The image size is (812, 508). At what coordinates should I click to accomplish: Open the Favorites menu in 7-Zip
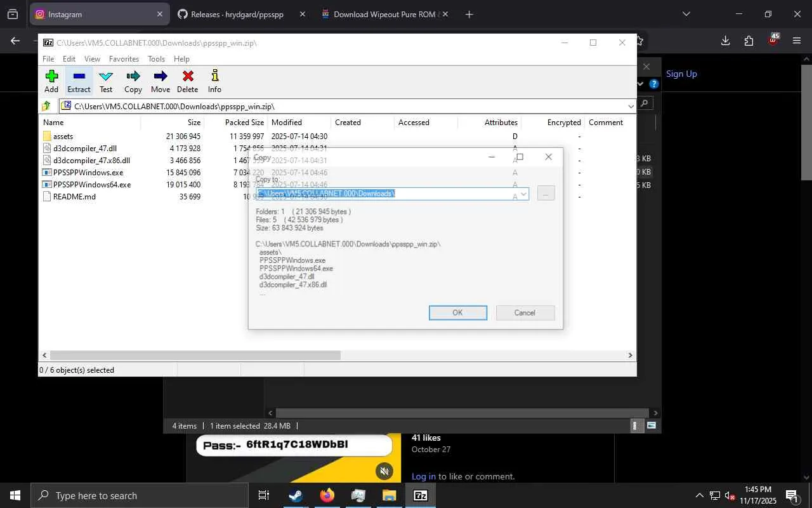click(x=124, y=59)
